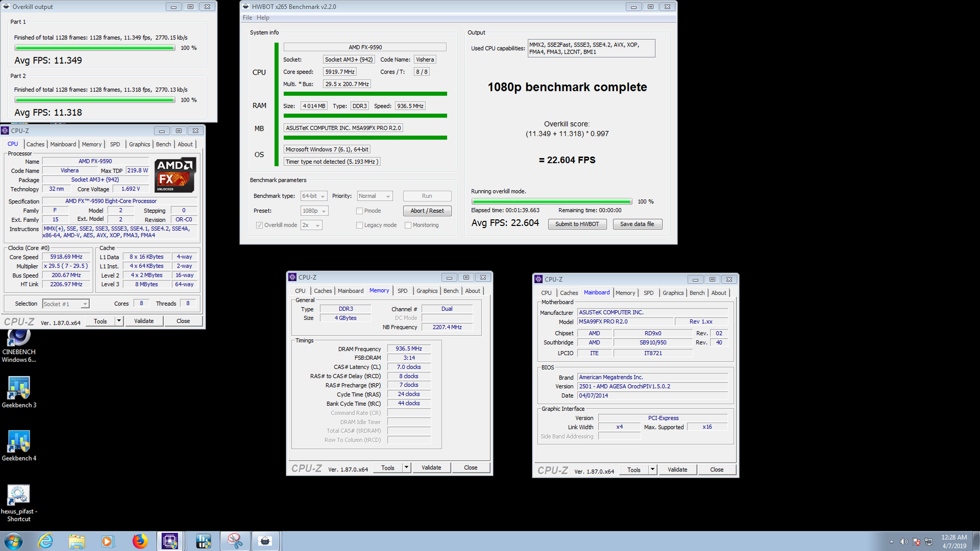Open the File menu in HWBOT x265

(248, 17)
